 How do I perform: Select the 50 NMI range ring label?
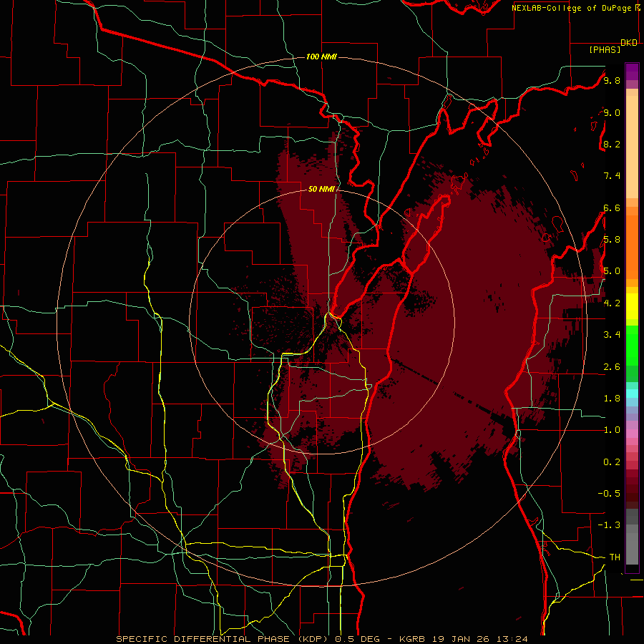(x=321, y=189)
